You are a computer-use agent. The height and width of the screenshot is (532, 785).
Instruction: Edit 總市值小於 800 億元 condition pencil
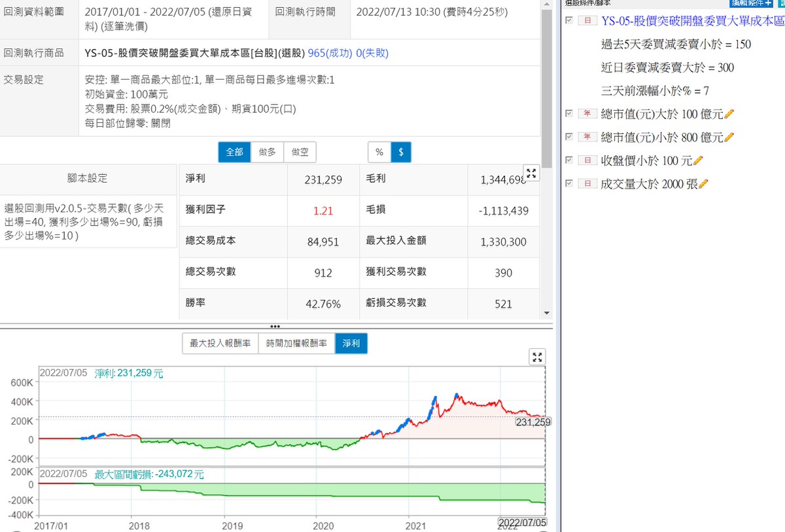[x=729, y=137]
